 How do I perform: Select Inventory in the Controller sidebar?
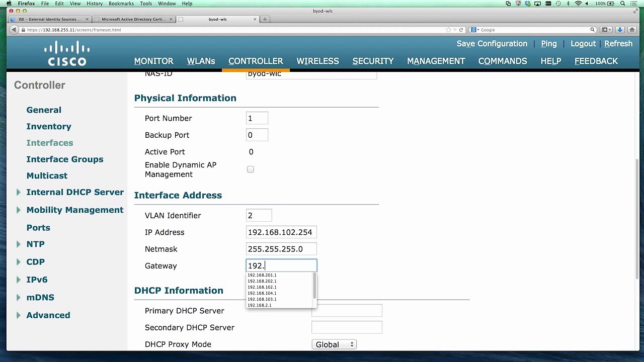pyautogui.click(x=49, y=127)
